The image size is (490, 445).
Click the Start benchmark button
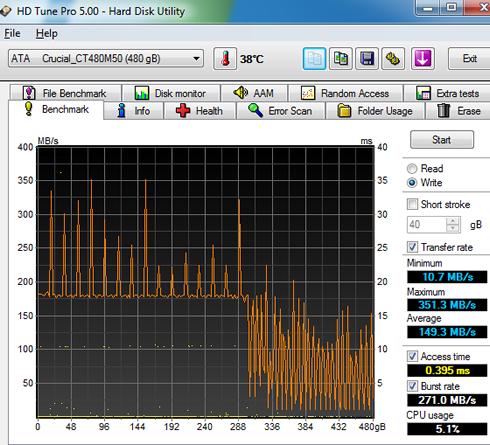pos(442,139)
